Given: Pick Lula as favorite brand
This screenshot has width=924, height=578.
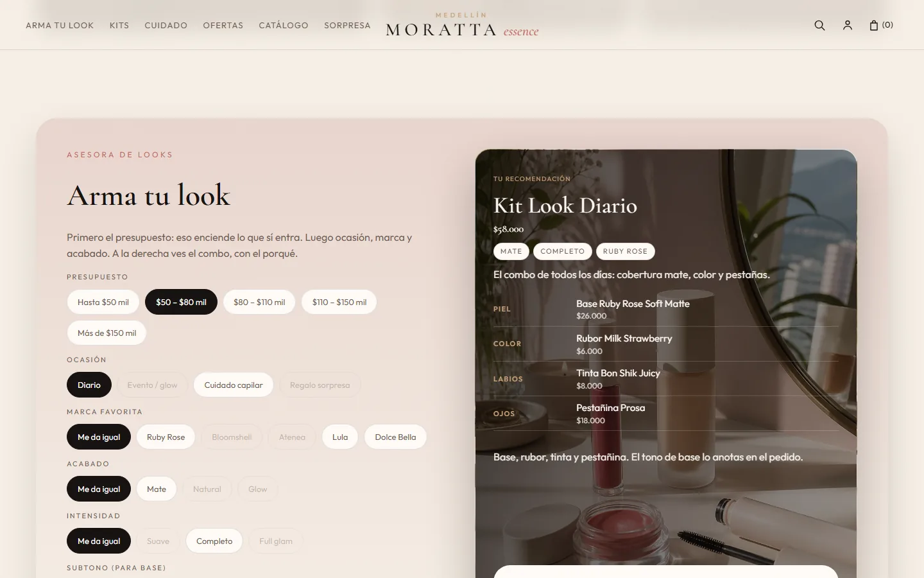Looking at the screenshot, I should (340, 437).
